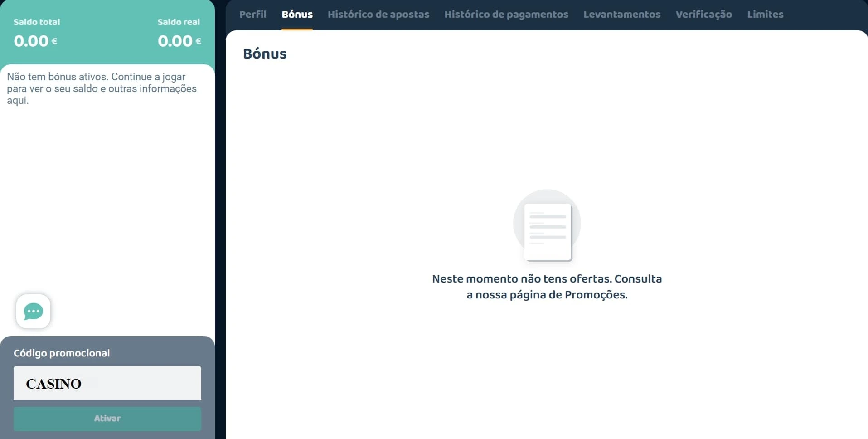Click the 'Não tem bónus ativos' notice text
Viewport: 868px width, 439px height.
(102, 88)
